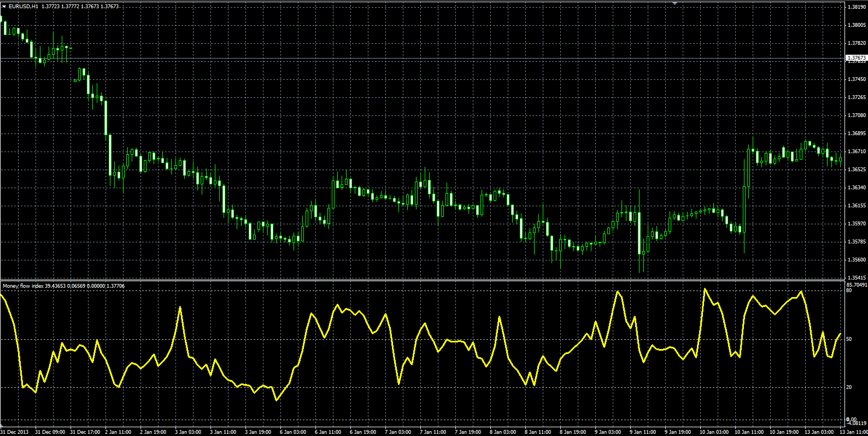The image size is (868, 436).
Task: Click the chart shift triangle marker at top
Action: click(x=675, y=3)
